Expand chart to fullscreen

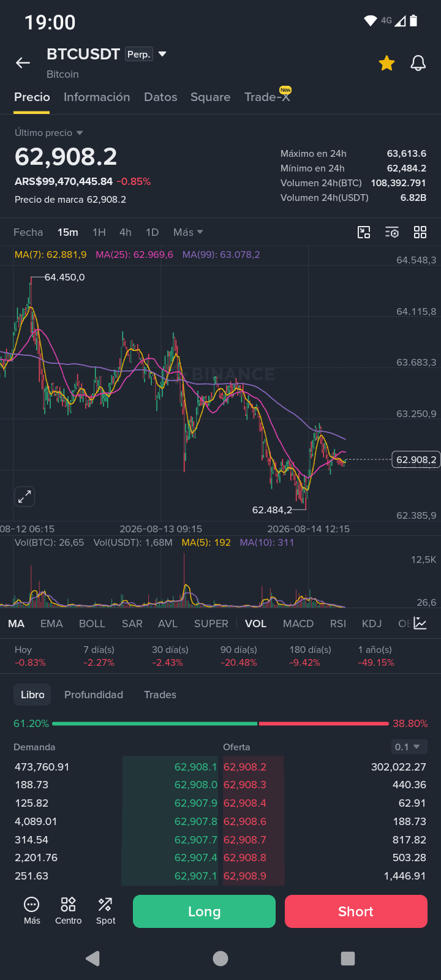[x=24, y=497]
